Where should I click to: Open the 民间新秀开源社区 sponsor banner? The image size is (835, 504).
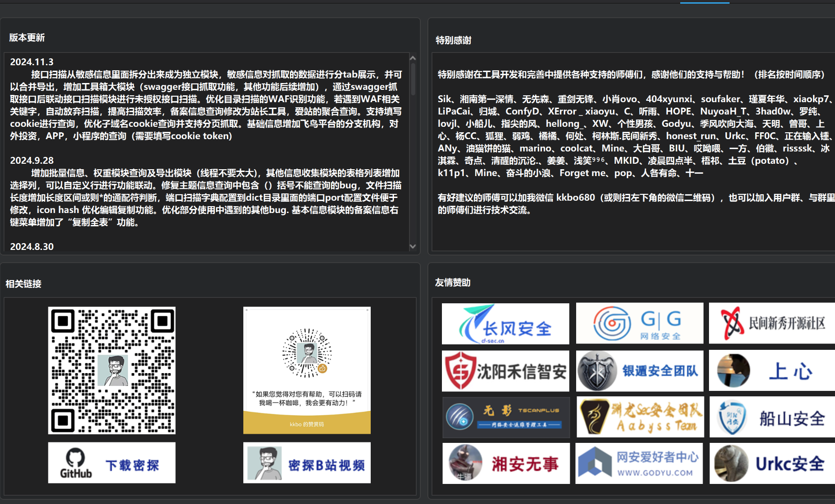[772, 323]
